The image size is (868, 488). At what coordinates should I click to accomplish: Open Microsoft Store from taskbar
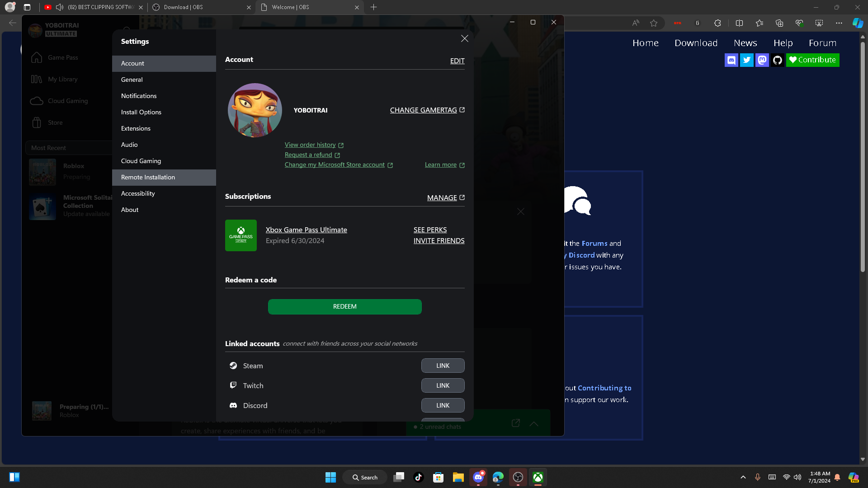438,478
